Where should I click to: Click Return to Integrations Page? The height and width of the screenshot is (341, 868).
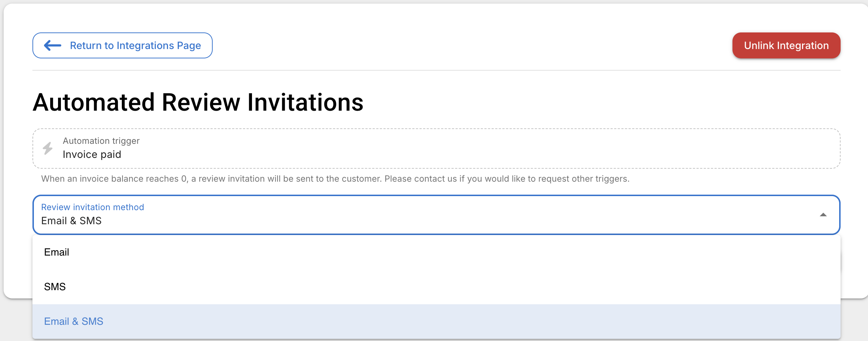coord(123,45)
